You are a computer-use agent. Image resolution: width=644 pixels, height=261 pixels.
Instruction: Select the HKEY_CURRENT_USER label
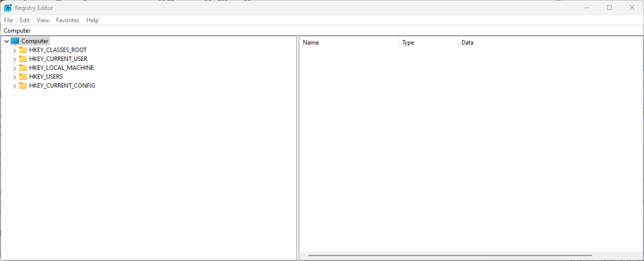click(x=58, y=58)
